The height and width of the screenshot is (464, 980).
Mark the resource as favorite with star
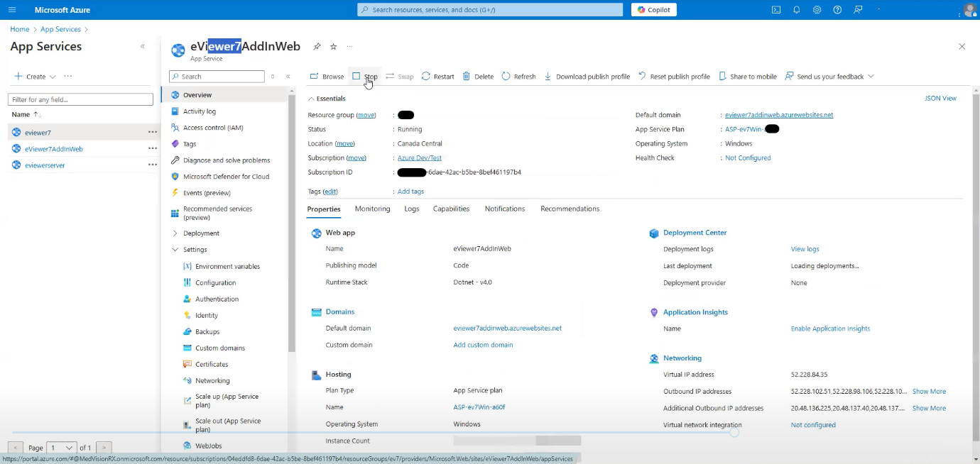pos(333,47)
